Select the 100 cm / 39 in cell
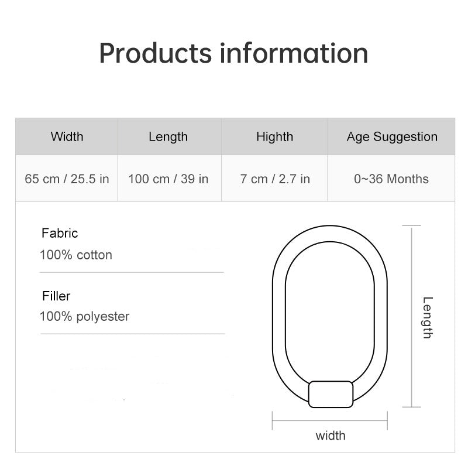Screen dimensions: 468x476 [x=170, y=179]
